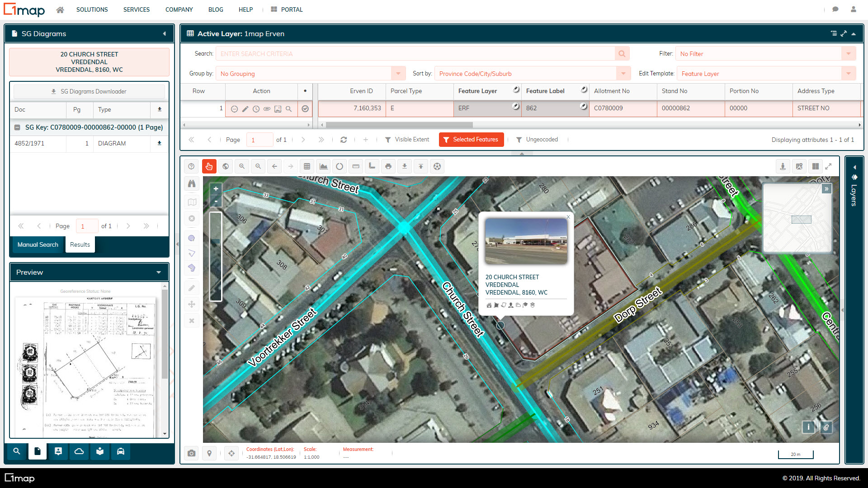Click the history clock action for row 1

[x=256, y=109]
